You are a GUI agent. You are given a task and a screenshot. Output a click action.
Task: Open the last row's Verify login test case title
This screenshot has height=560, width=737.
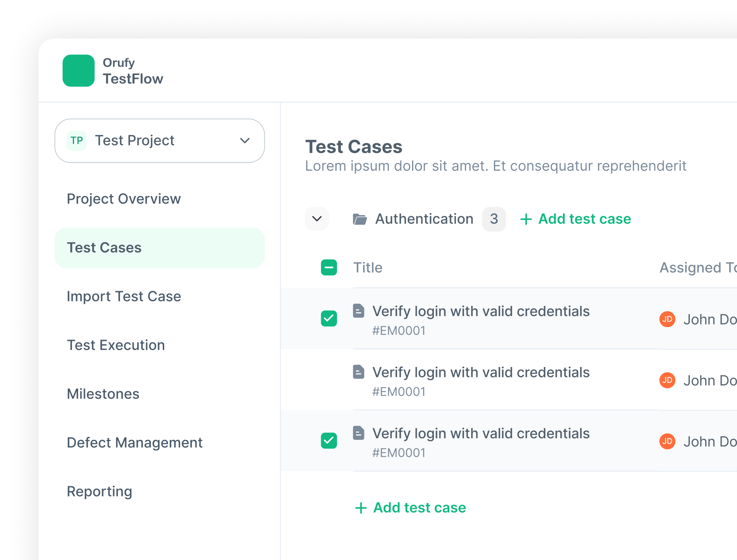pos(481,434)
